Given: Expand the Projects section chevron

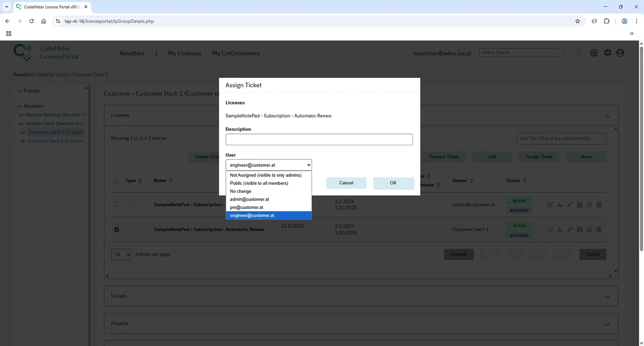Looking at the screenshot, I should (607, 324).
